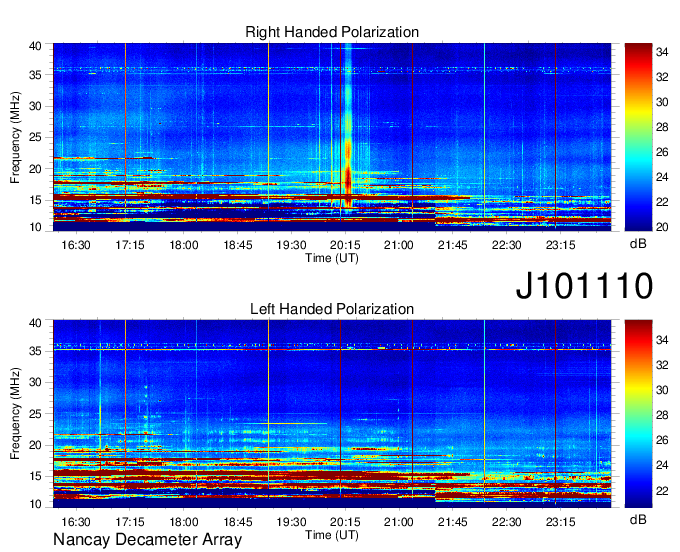Click the 17:15 tick on right-handed time axis
Viewport: 680px width, 552px height.
pos(130,245)
